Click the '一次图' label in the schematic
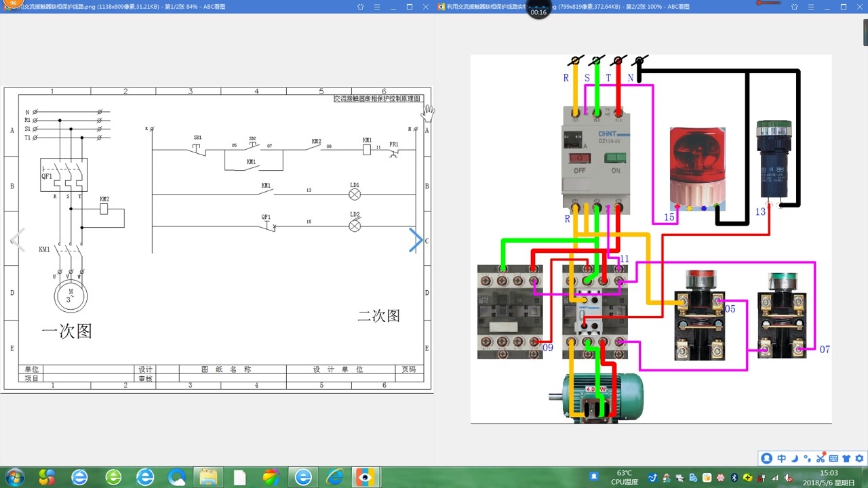 click(x=66, y=331)
